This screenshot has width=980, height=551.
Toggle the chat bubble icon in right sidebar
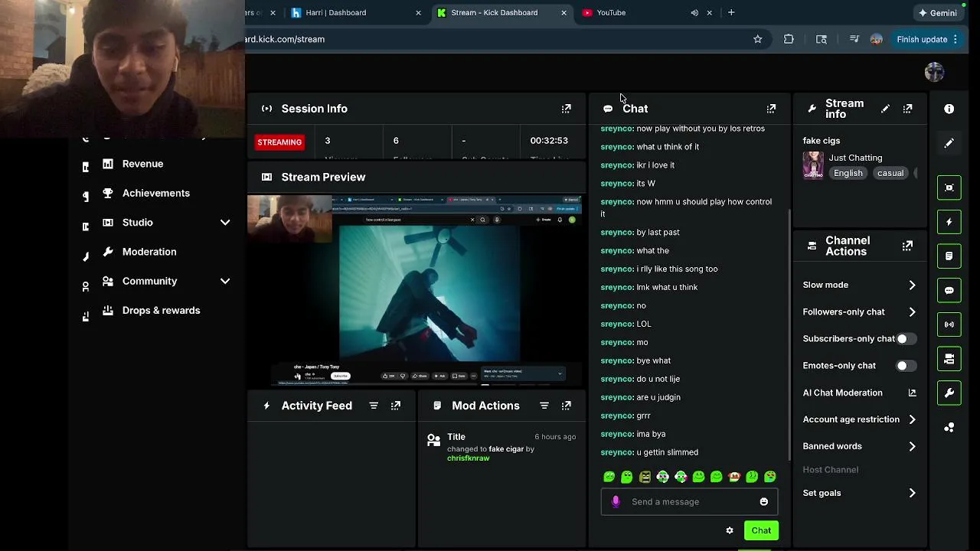(x=949, y=291)
